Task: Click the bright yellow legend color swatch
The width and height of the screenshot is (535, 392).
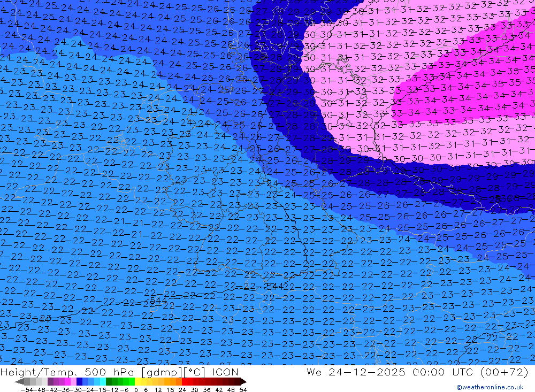Action: [x=137, y=381]
